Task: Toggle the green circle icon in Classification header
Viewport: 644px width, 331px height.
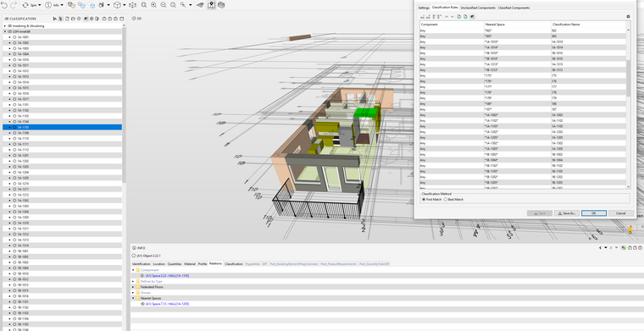Action: pos(104,19)
